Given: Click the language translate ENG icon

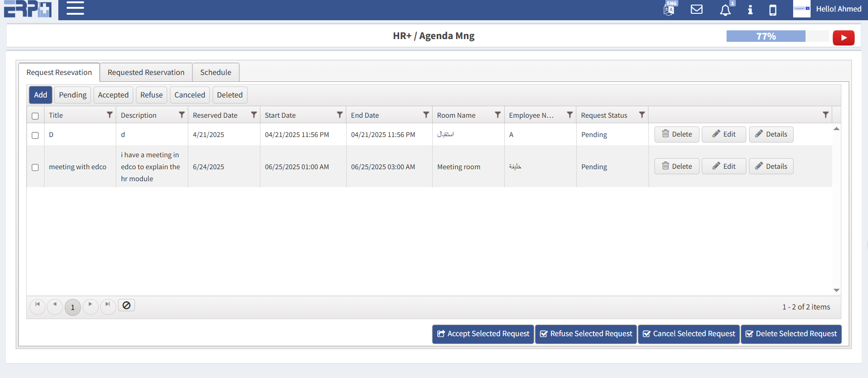Looking at the screenshot, I should pyautogui.click(x=670, y=9).
